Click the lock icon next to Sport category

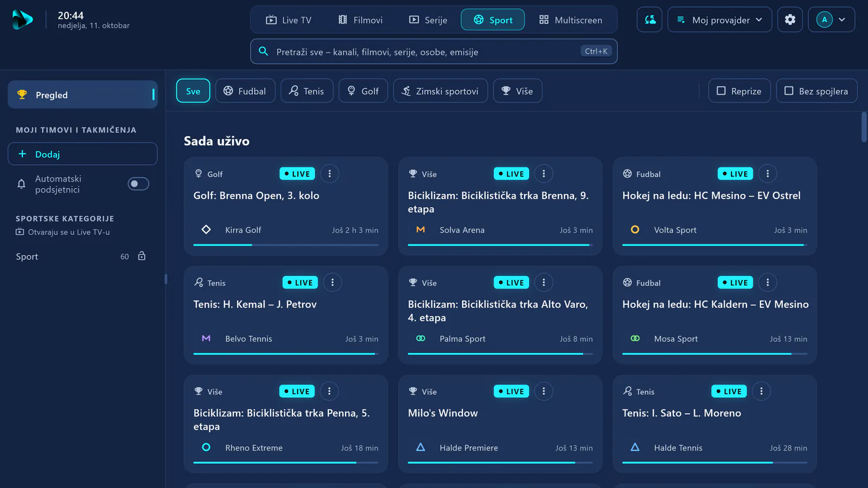(x=142, y=256)
